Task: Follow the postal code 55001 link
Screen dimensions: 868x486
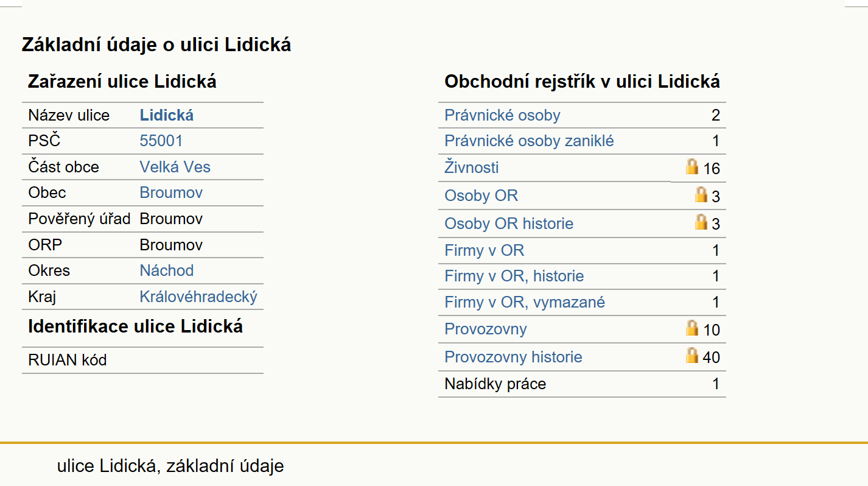Action: [161, 141]
